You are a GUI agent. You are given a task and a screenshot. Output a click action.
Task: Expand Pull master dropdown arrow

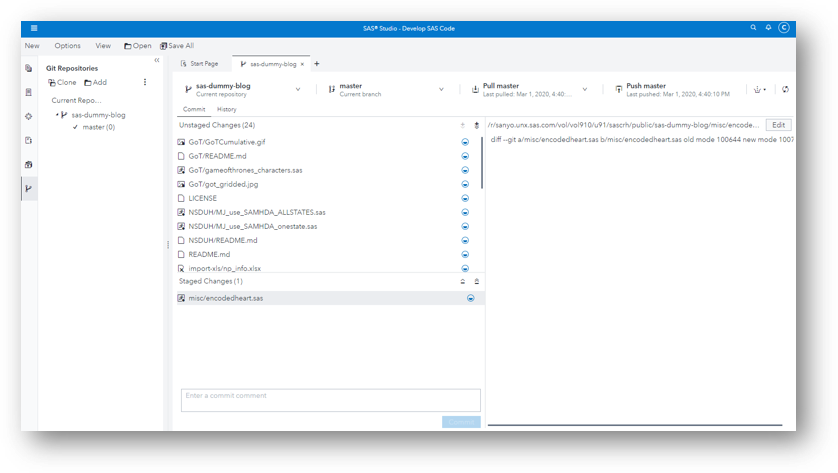585,89
